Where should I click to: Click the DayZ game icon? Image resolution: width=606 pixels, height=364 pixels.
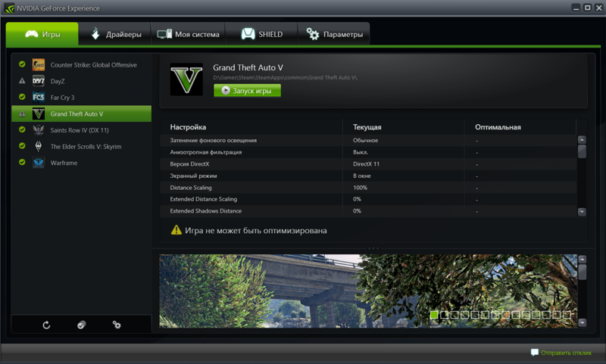[39, 81]
